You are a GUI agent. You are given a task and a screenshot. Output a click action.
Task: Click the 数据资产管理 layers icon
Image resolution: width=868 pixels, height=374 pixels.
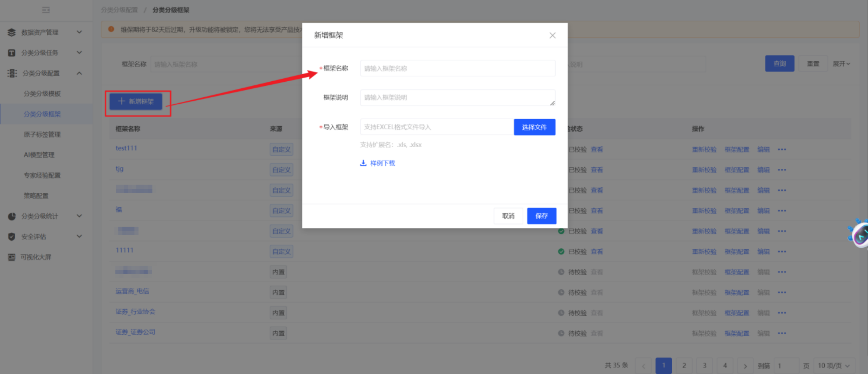[x=12, y=32]
